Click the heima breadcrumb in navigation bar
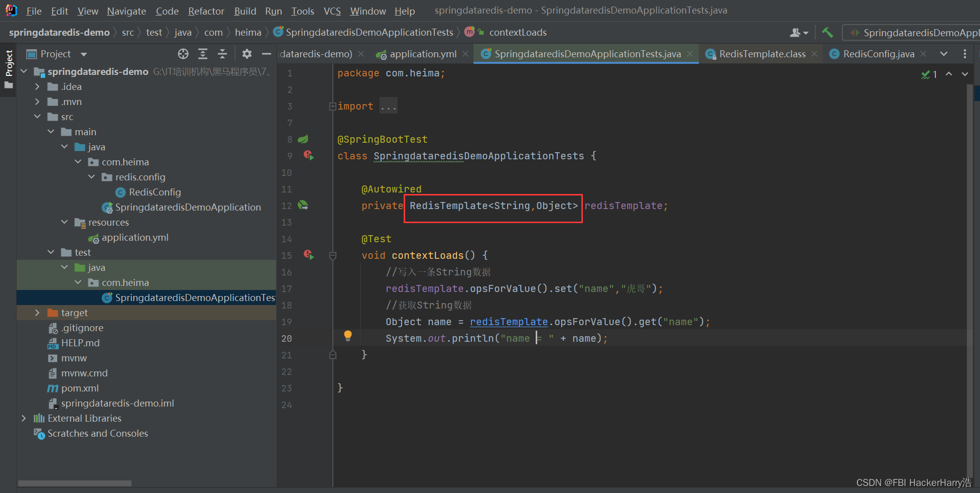 pos(248,33)
